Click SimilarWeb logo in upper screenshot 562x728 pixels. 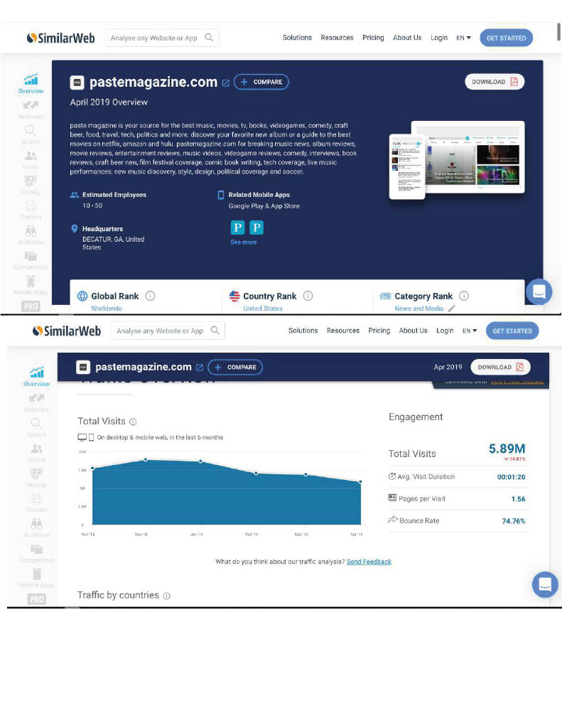[x=61, y=38]
